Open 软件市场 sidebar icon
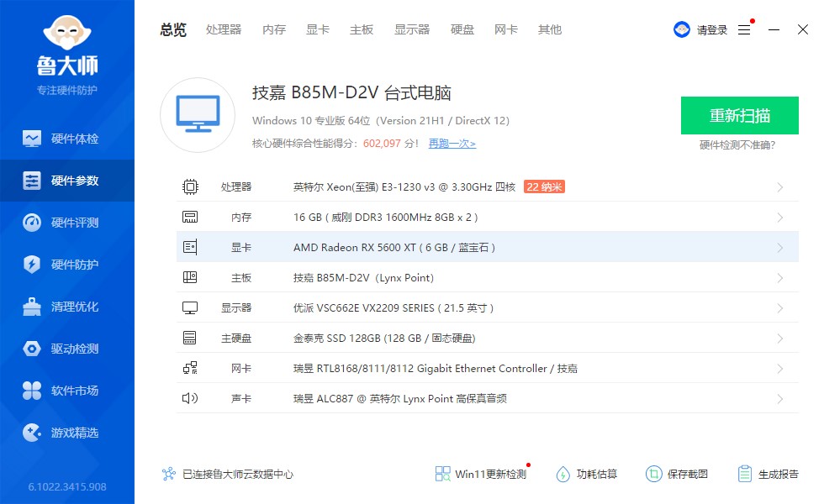 tap(32, 391)
